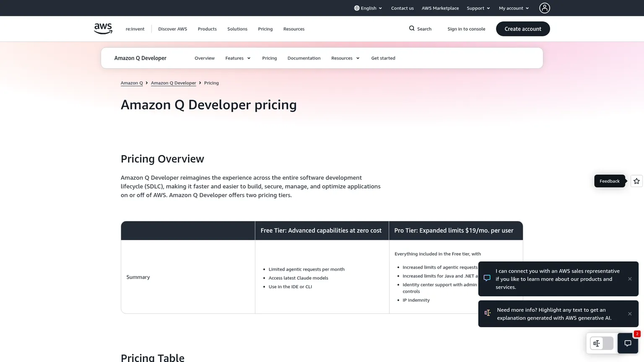This screenshot has height=362, width=644.
Task: Click the 'Pricing Overview' heading
Action: click(x=162, y=159)
